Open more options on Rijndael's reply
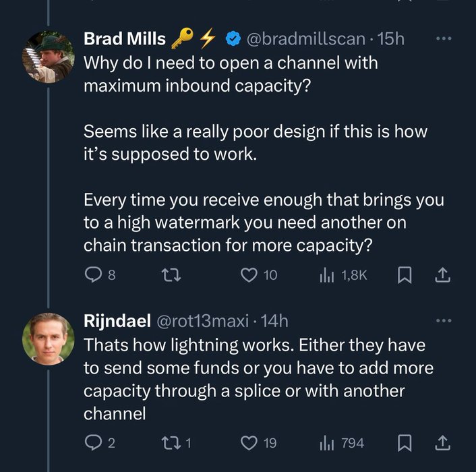 coord(443,320)
